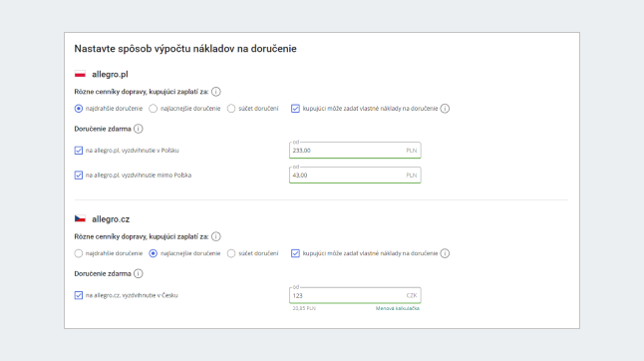Click the allegro.pl section heading
Viewport: 644px width, 361px height.
[110, 75]
